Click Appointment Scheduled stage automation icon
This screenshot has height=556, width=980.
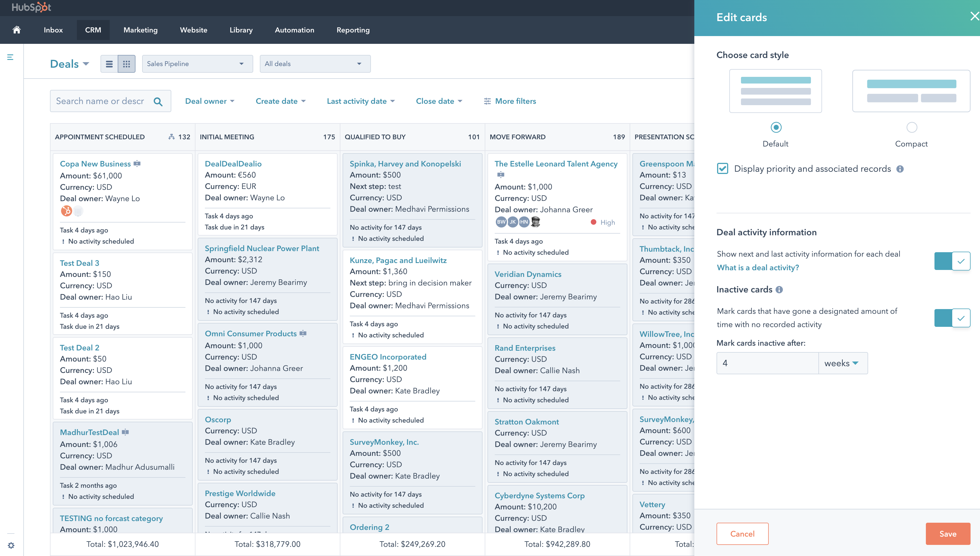172,137
